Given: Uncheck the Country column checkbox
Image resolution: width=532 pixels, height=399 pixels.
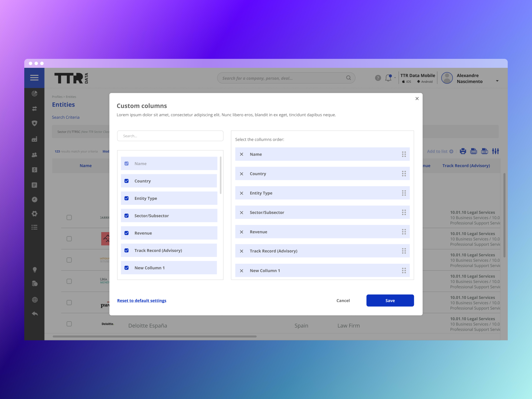Looking at the screenshot, I should coord(127,181).
